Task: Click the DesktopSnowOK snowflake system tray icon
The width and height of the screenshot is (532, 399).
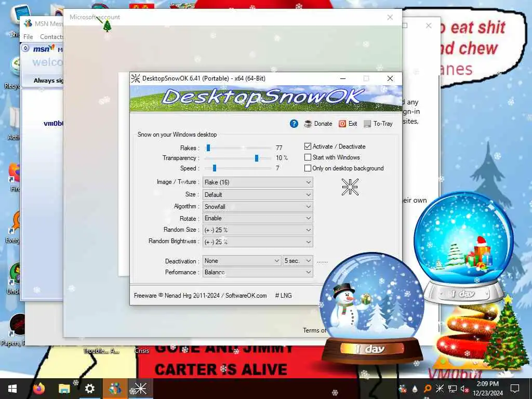Action: 440,389
